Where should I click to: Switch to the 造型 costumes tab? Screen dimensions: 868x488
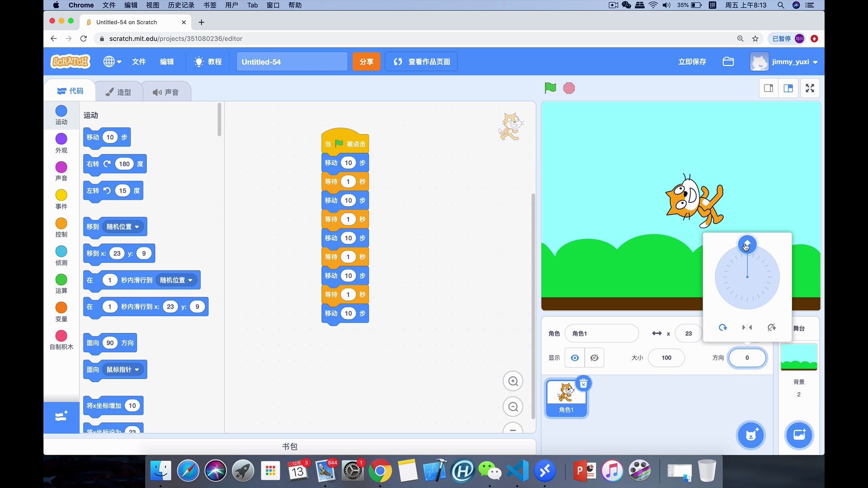118,92
